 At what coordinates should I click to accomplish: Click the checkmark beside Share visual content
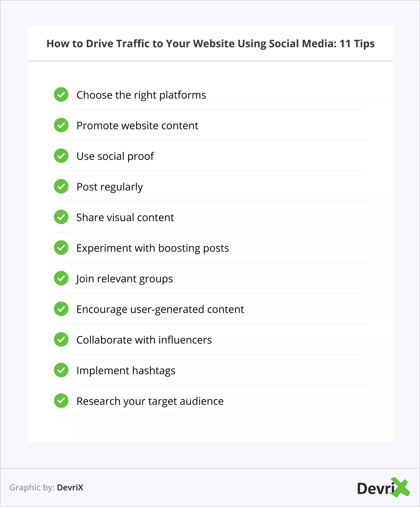61,217
